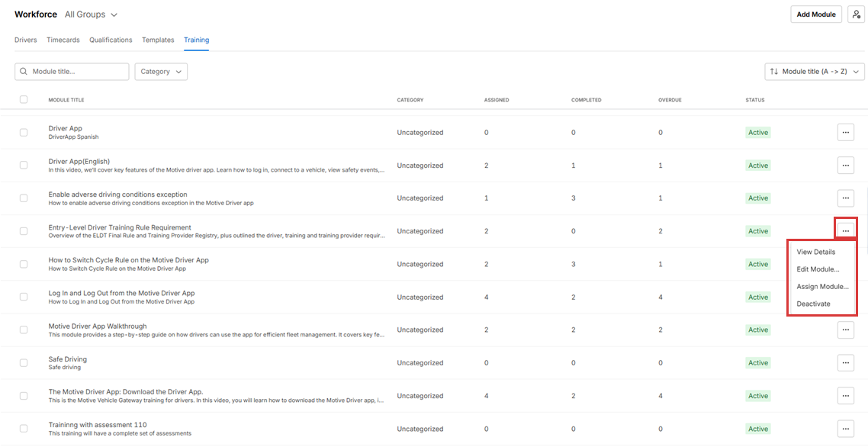Check the Safe Driving module checkbox
868x447 pixels.
tap(24, 363)
